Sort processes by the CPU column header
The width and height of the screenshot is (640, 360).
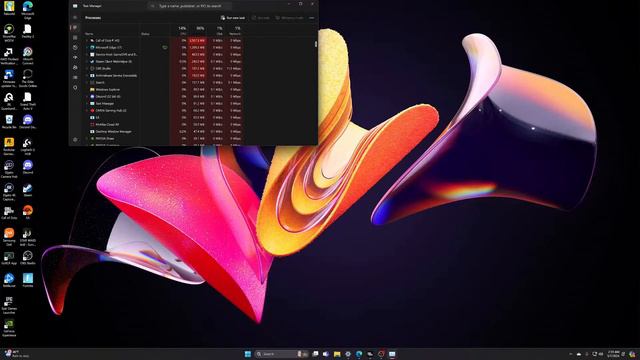(182, 31)
